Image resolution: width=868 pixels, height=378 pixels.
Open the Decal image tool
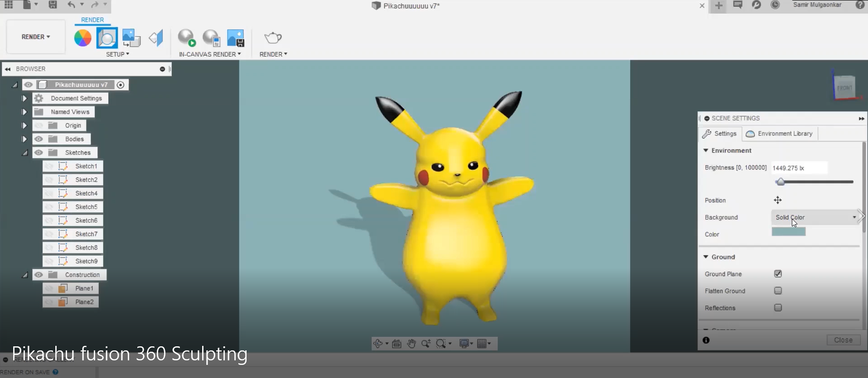131,38
